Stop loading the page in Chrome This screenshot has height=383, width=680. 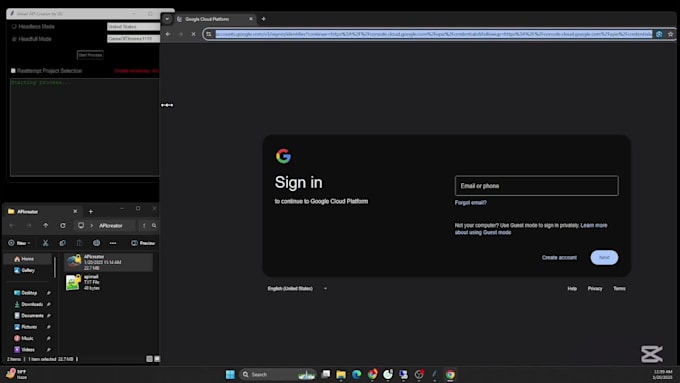193,34
